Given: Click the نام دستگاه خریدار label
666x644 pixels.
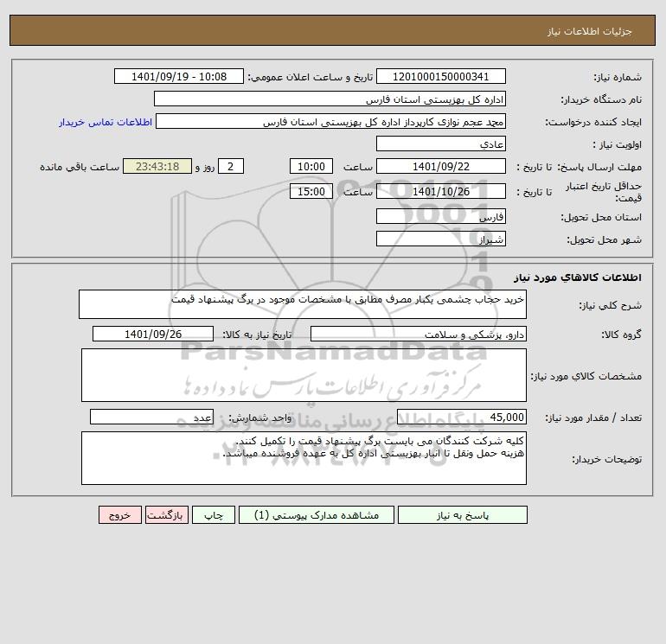Looking at the screenshot, I should tap(601, 99).
